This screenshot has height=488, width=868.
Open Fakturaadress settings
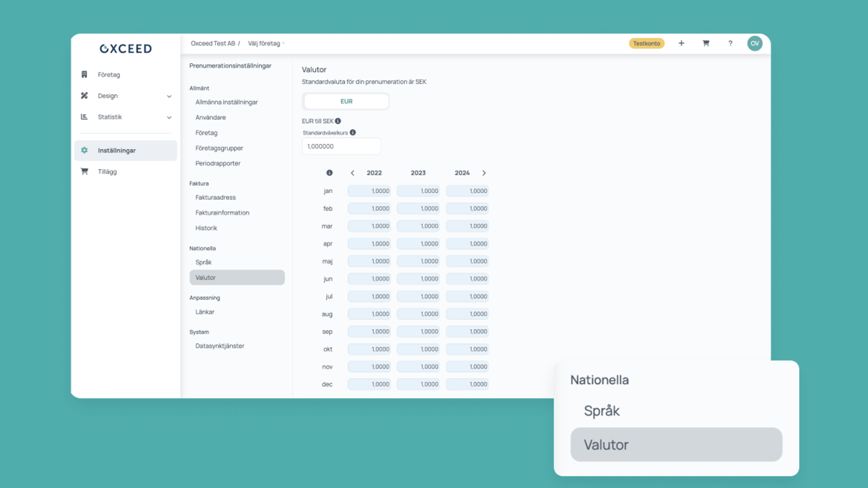215,197
